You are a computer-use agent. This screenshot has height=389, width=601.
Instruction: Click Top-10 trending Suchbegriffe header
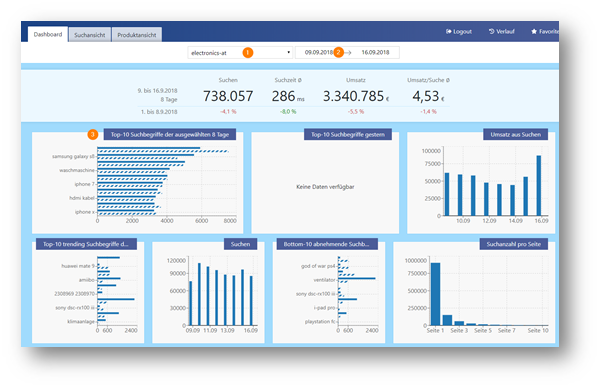pyautogui.click(x=86, y=244)
